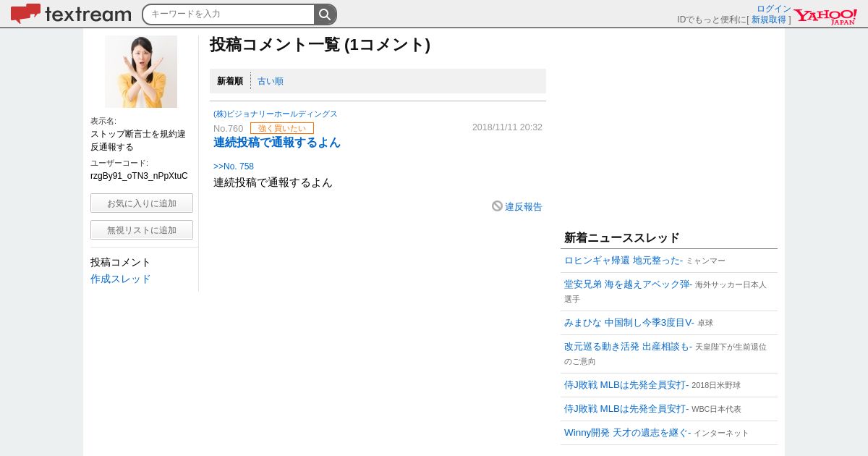The height and width of the screenshot is (456, 868).
Task: Open news ロヒンギャ帰還 地元整った
Action: [624, 261]
